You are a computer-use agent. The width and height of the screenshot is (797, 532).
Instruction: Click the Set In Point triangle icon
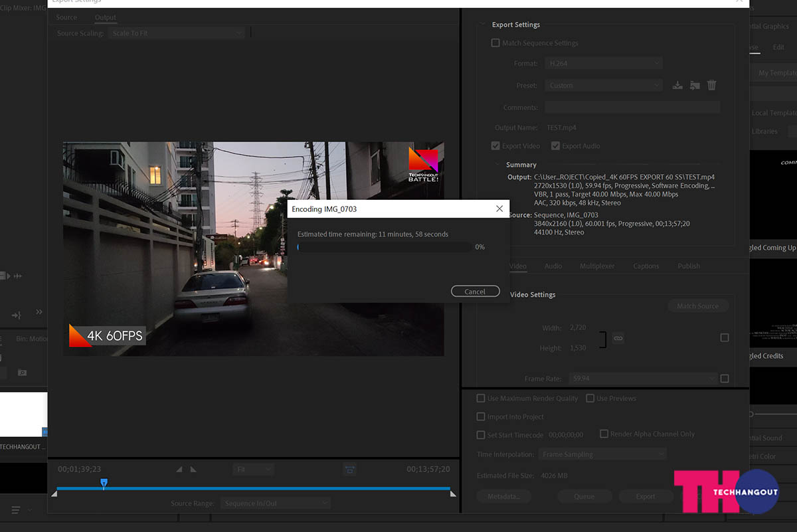(x=179, y=469)
